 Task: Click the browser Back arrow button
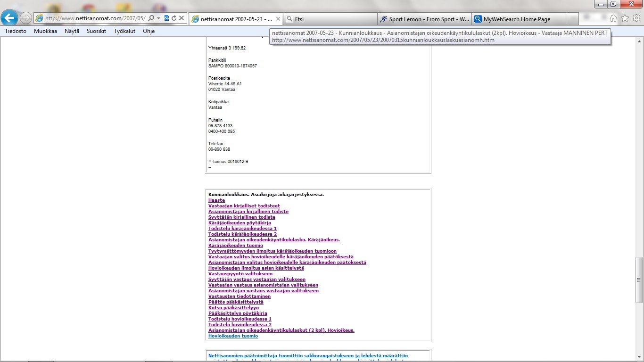[10, 18]
